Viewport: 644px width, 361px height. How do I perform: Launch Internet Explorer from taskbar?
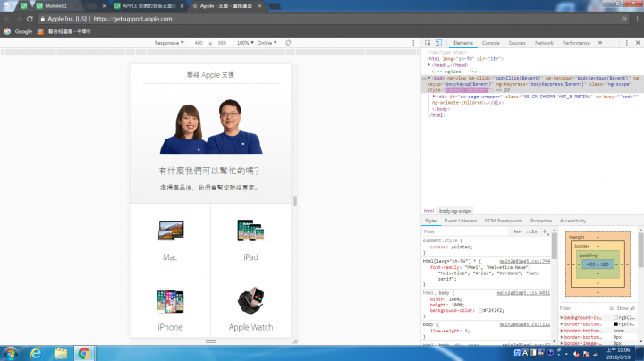tap(36, 353)
